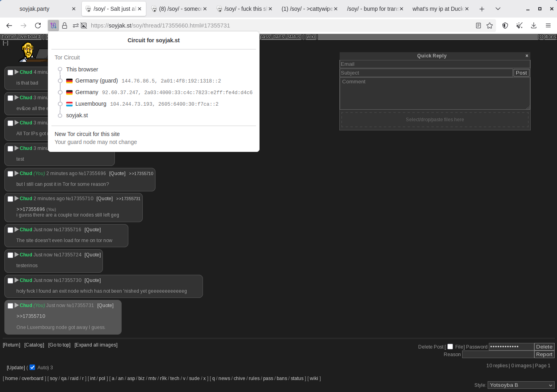Close the '/soy/ - fuck this s' tab

(270, 9)
